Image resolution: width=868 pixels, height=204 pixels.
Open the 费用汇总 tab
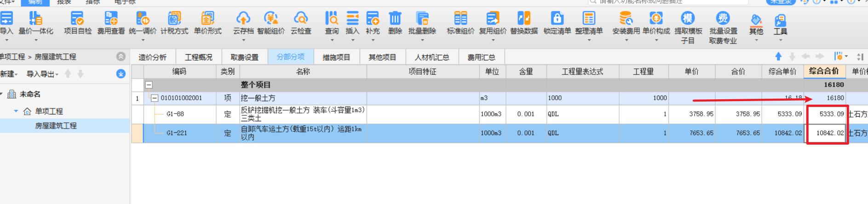pos(481,57)
